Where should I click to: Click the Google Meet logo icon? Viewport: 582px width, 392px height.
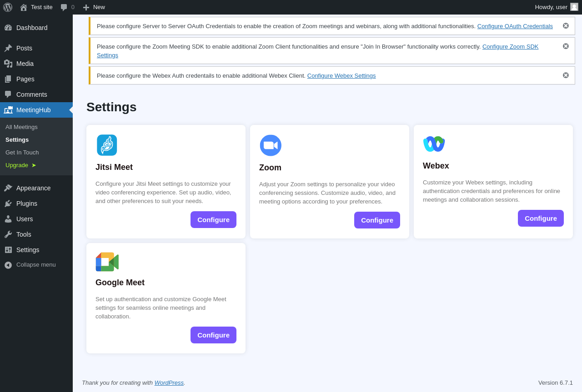[x=107, y=262]
